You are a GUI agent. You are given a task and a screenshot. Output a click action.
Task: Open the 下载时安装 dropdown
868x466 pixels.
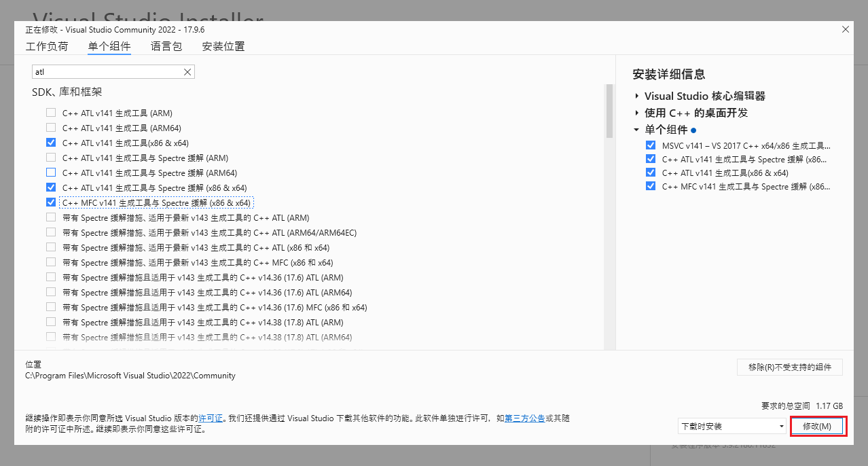click(x=732, y=426)
